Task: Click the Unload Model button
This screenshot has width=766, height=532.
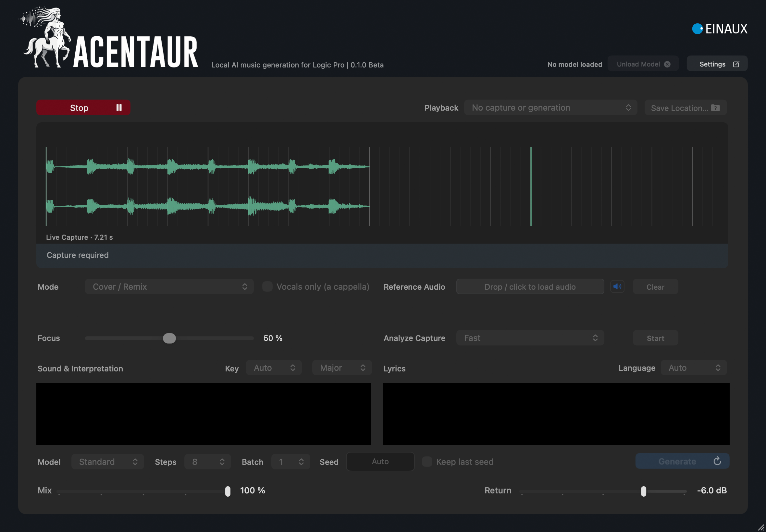Action: point(643,64)
